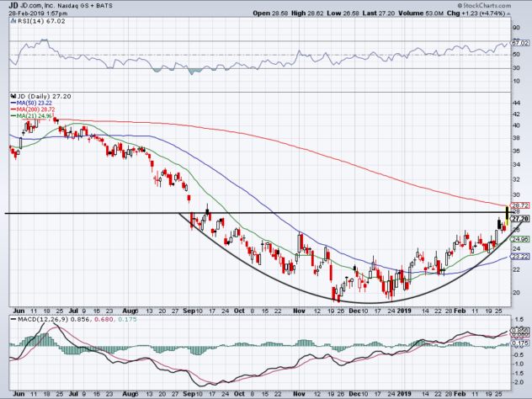The image size is (532, 399).
Task: Click the MA(200) 28.72 legend text
Action: click(35, 109)
